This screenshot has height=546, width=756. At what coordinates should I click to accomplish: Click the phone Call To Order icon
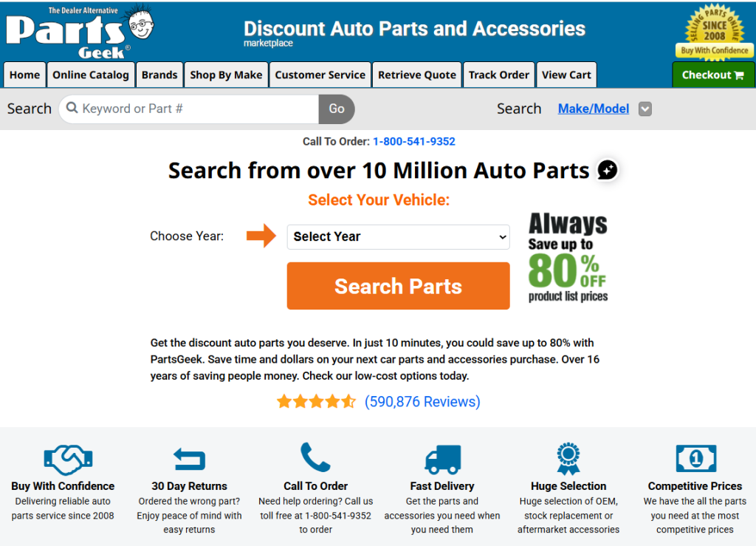point(315,457)
